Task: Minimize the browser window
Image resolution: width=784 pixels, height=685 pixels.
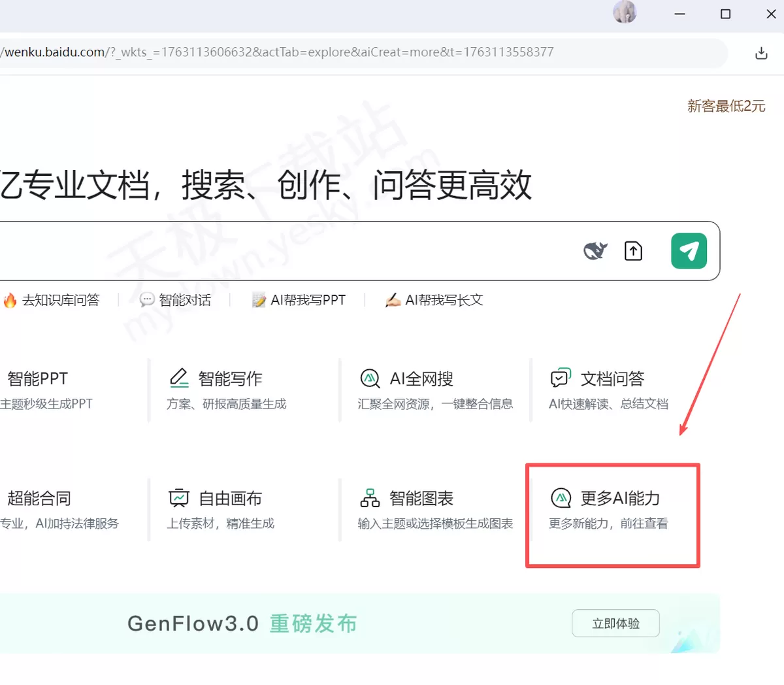Action: (679, 14)
